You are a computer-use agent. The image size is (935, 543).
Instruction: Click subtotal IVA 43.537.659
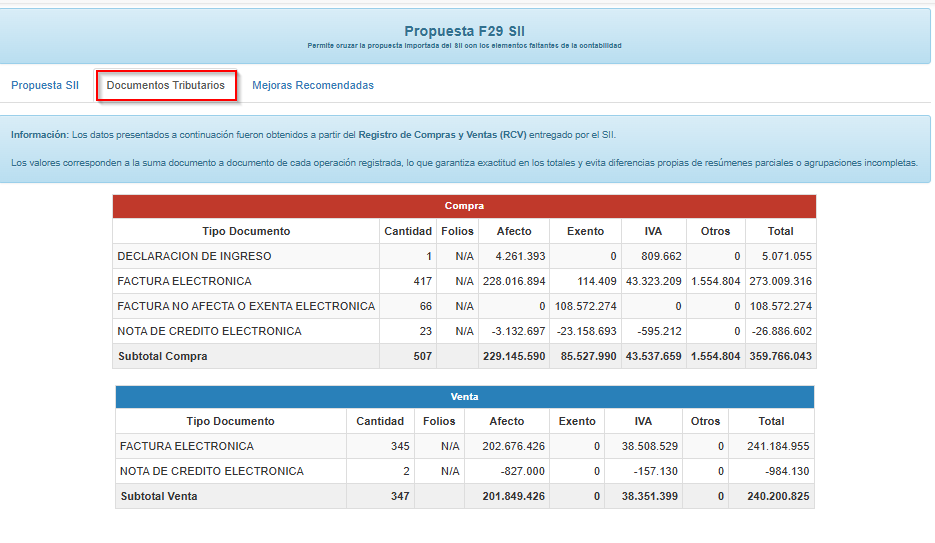654,356
